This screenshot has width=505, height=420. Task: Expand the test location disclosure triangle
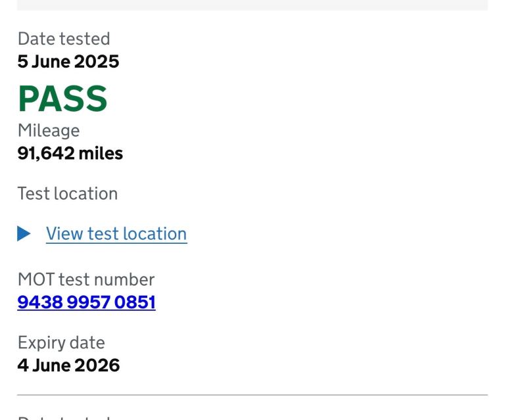pyautogui.click(x=24, y=233)
